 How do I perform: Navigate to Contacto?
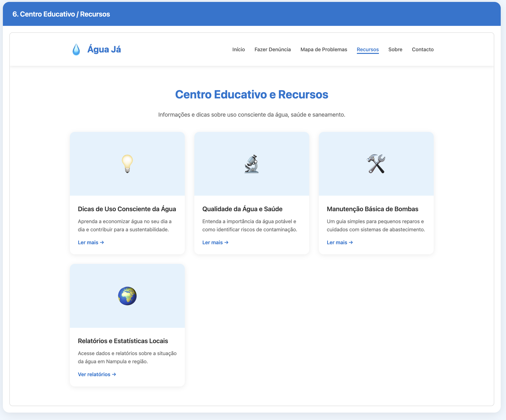[423, 49]
